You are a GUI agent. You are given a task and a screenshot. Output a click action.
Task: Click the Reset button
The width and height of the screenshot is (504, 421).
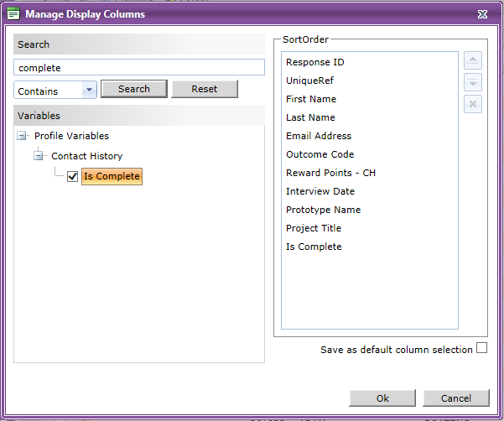coord(205,89)
